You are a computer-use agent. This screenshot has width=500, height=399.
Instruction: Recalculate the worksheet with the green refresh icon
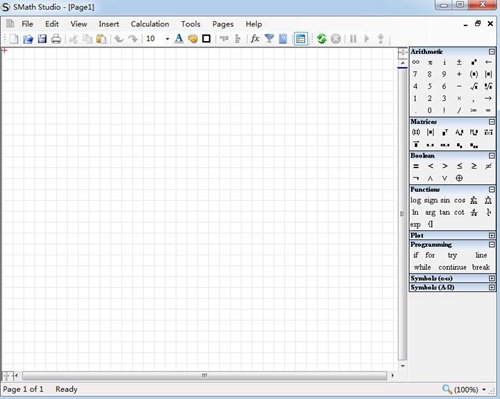tap(322, 39)
